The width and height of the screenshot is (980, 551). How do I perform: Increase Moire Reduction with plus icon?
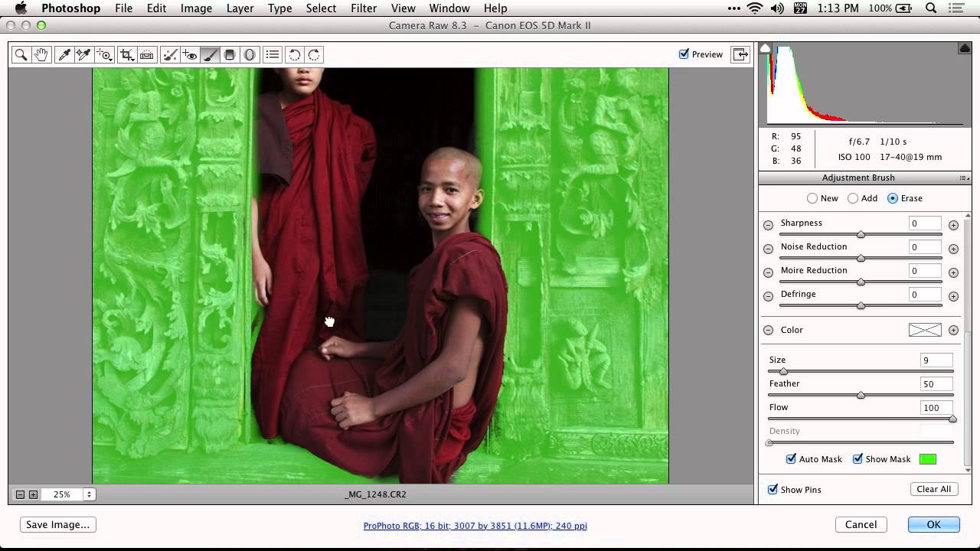[x=953, y=272]
